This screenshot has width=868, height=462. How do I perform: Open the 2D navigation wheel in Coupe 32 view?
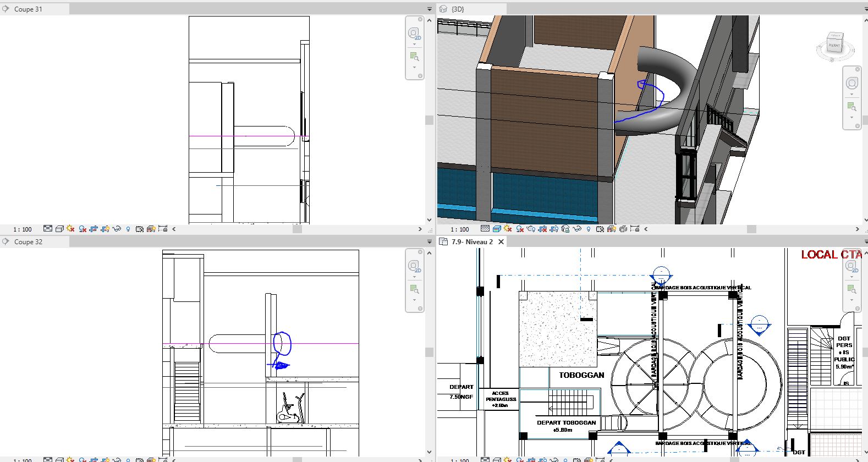coord(414,267)
